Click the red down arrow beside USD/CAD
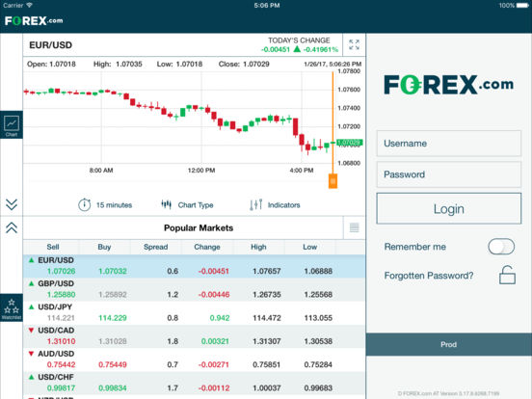Viewport: 532px width, 399px height. click(31, 331)
